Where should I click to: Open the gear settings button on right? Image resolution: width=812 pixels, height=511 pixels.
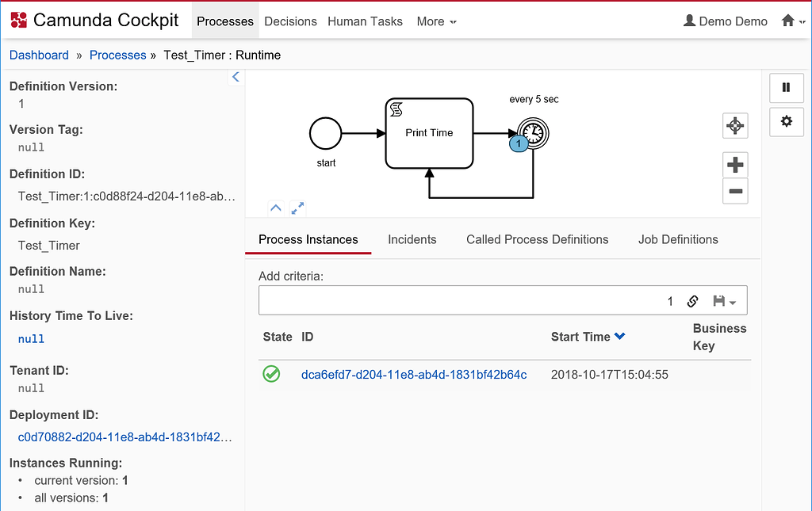(x=786, y=121)
